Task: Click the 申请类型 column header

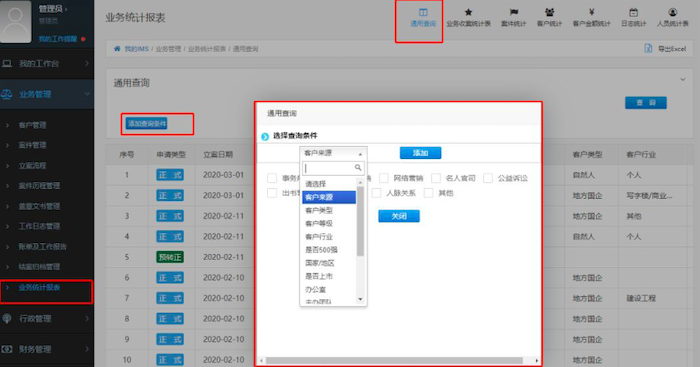Action: pyautogui.click(x=171, y=154)
